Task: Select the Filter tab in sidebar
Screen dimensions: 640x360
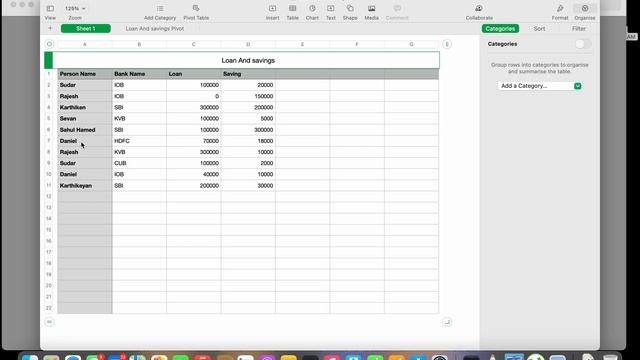Action: click(579, 29)
